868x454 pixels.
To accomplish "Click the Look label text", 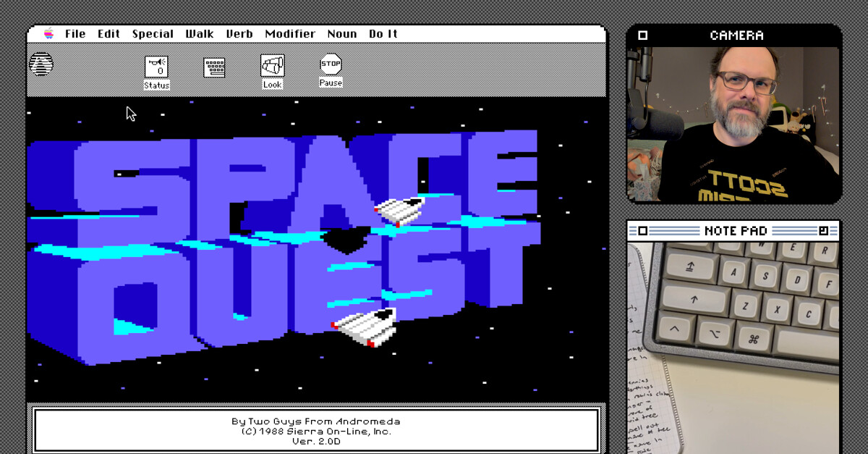I will click(273, 85).
